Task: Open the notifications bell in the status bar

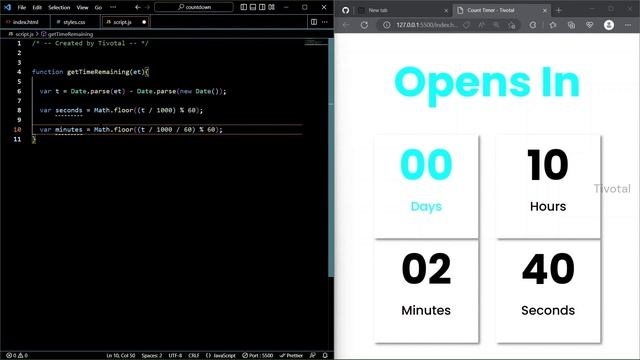Action: pos(325,356)
